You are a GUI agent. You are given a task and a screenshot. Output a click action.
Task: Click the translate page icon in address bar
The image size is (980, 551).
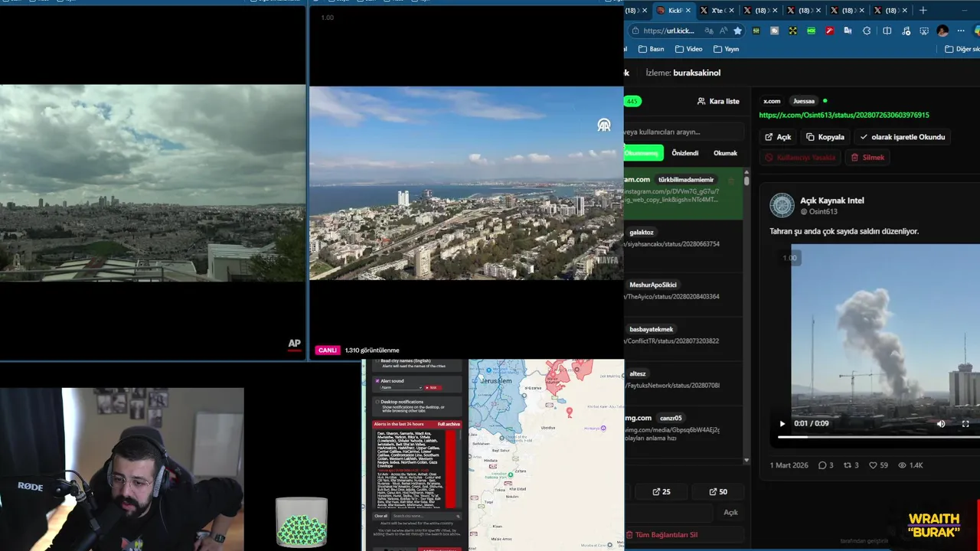click(709, 31)
